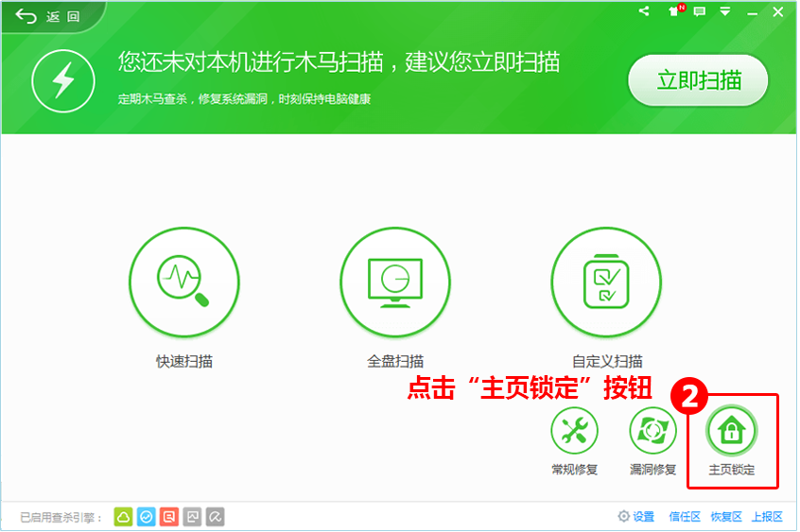The width and height of the screenshot is (800, 532).
Task: Click the share icon in title bar
Action: coord(644,12)
